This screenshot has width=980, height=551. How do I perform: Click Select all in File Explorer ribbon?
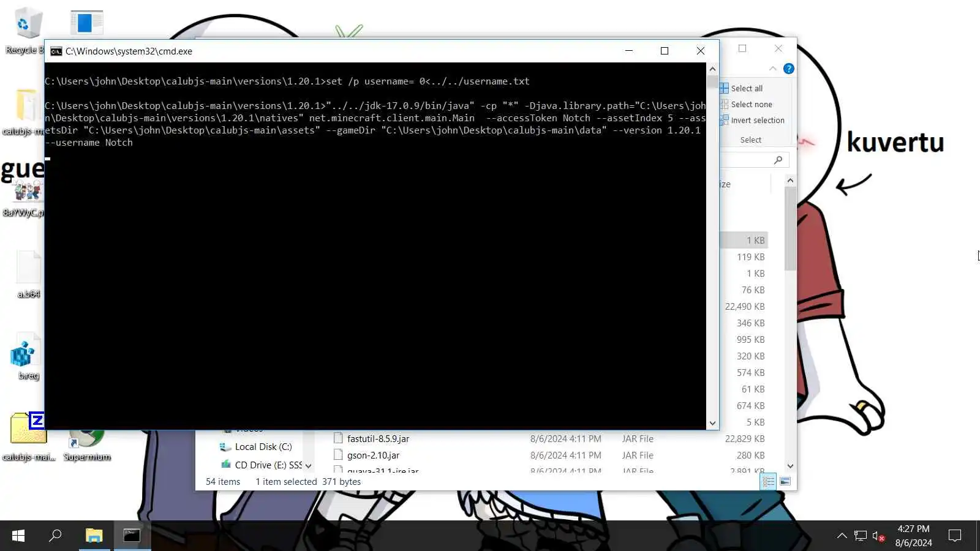click(741, 88)
